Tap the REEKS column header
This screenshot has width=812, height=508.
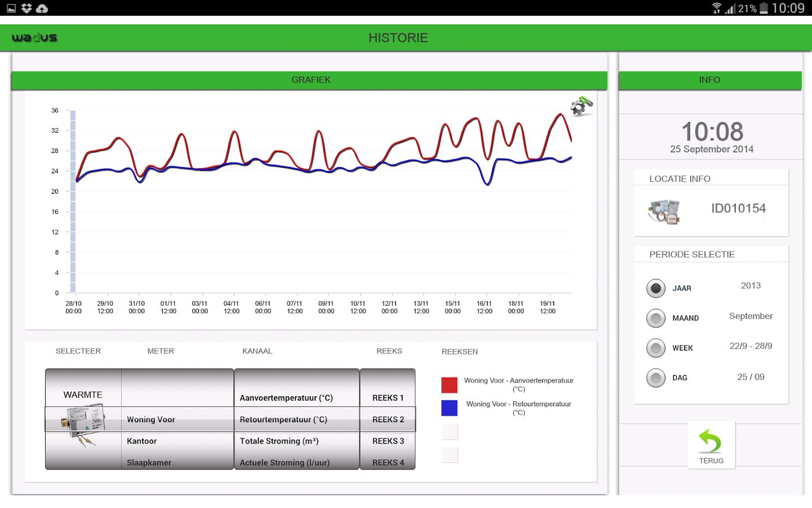point(389,351)
